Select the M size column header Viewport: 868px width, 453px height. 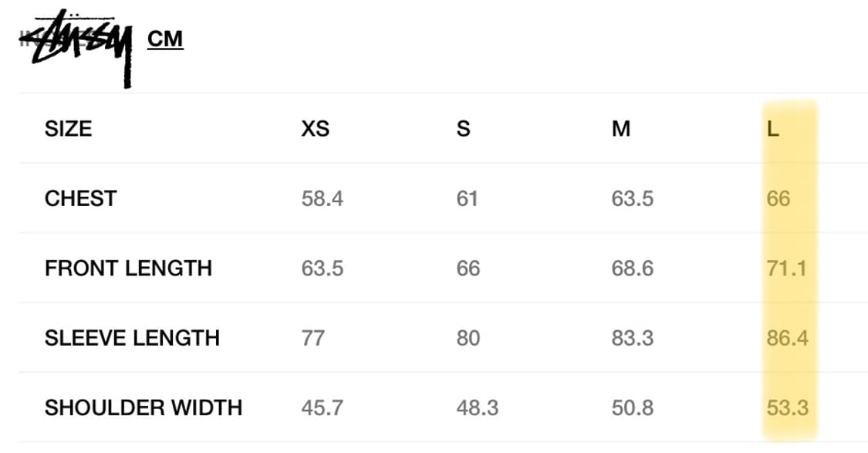(x=620, y=128)
